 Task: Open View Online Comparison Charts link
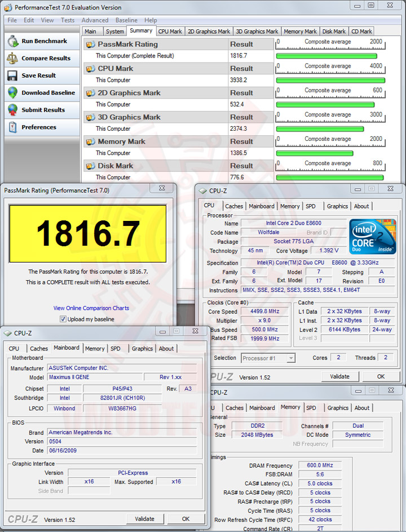coord(91,308)
